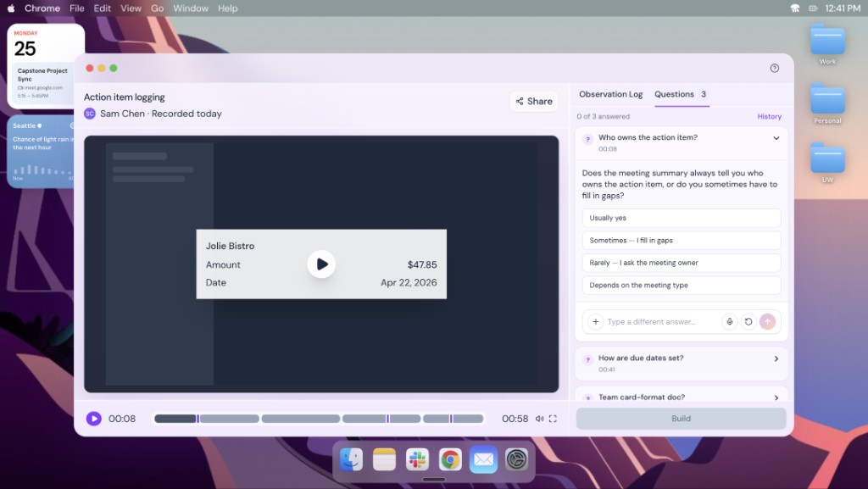Open the View menu
The image size is (868, 489).
(131, 8)
